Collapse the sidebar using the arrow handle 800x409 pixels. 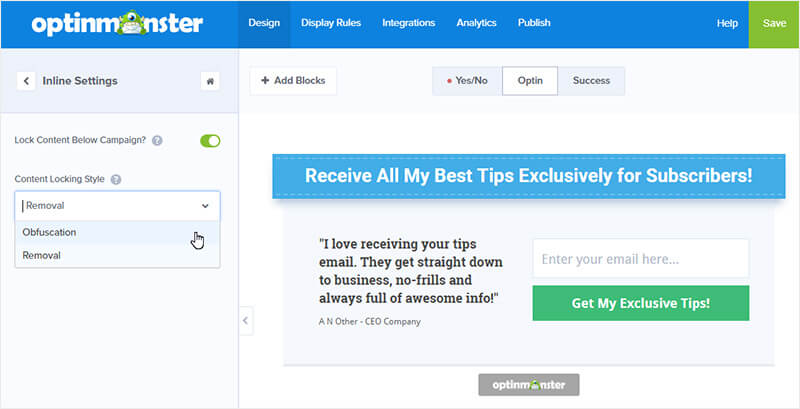(245, 321)
